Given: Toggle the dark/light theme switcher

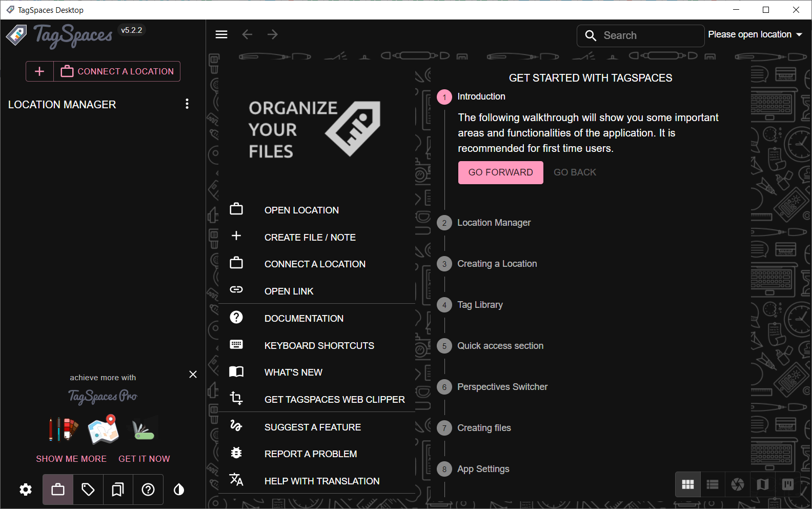Looking at the screenshot, I should pos(179,490).
